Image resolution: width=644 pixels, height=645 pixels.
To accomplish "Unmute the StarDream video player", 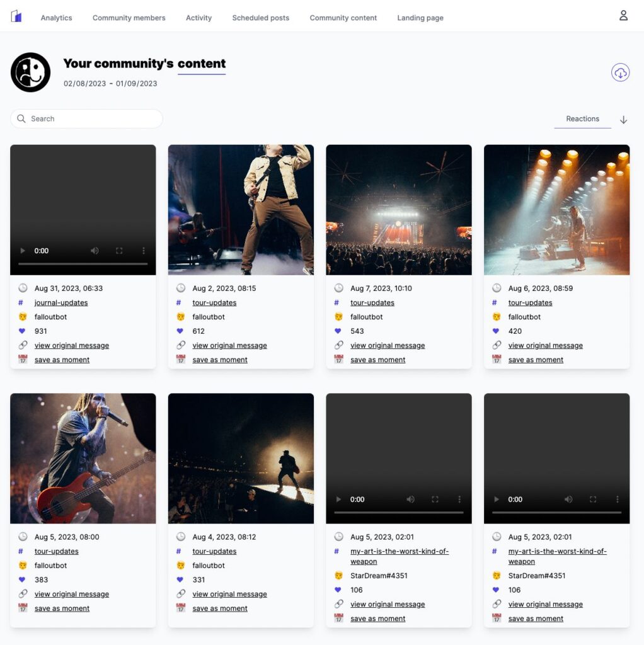I will pos(410,499).
